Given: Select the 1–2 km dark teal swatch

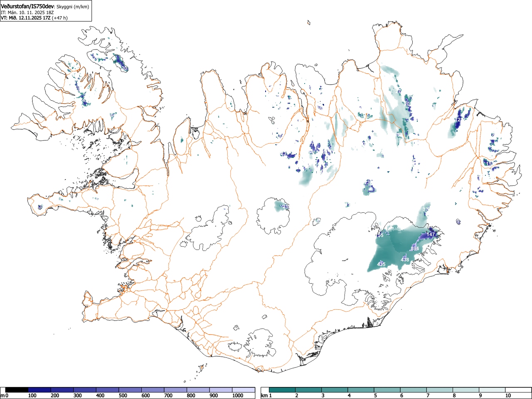Looking at the screenshot, I should 282,390.
